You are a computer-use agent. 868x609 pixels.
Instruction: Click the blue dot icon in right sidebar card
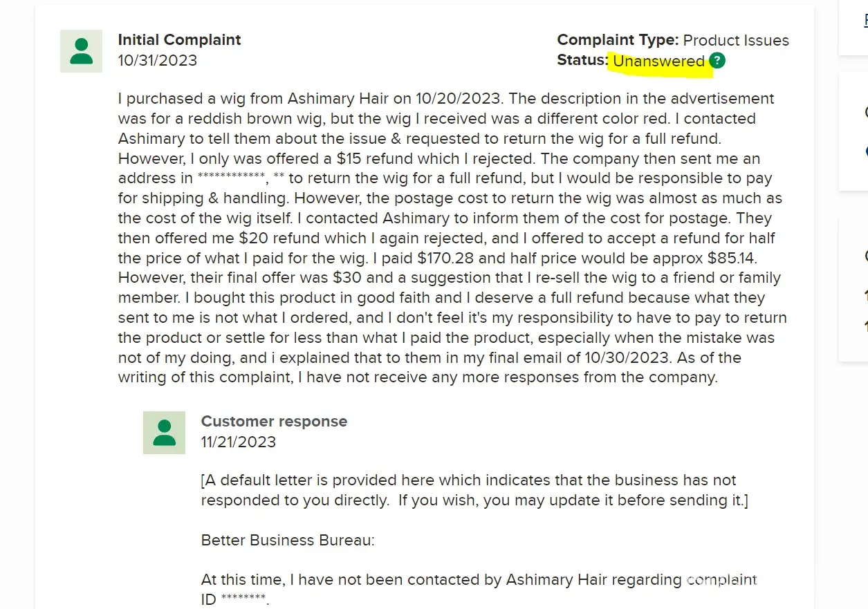coord(867,151)
